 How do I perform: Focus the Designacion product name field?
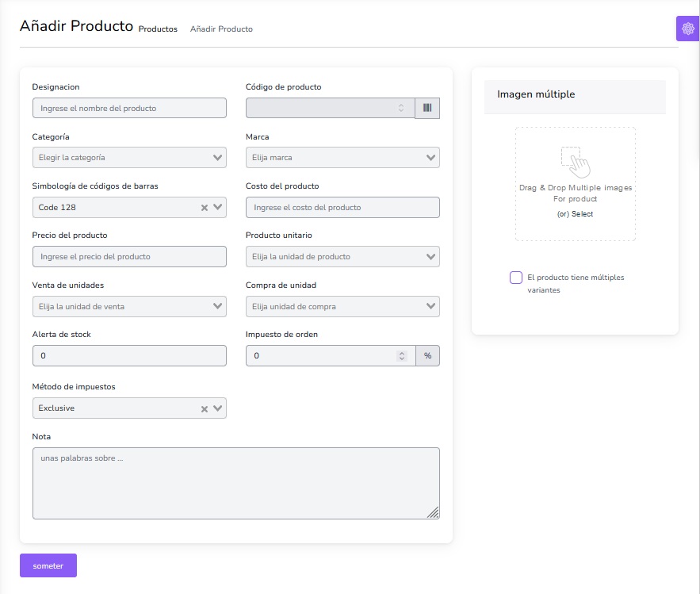tap(129, 108)
